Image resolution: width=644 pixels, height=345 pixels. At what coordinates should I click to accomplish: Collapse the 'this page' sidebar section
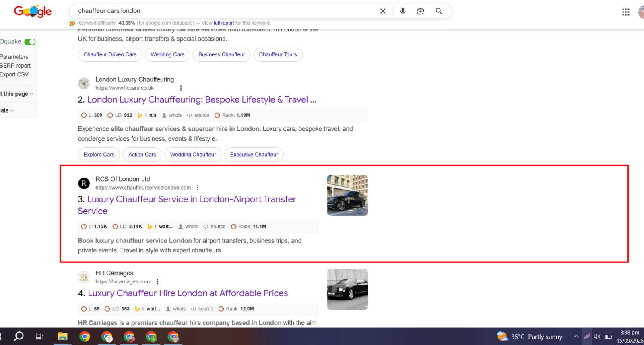[x=32, y=94]
